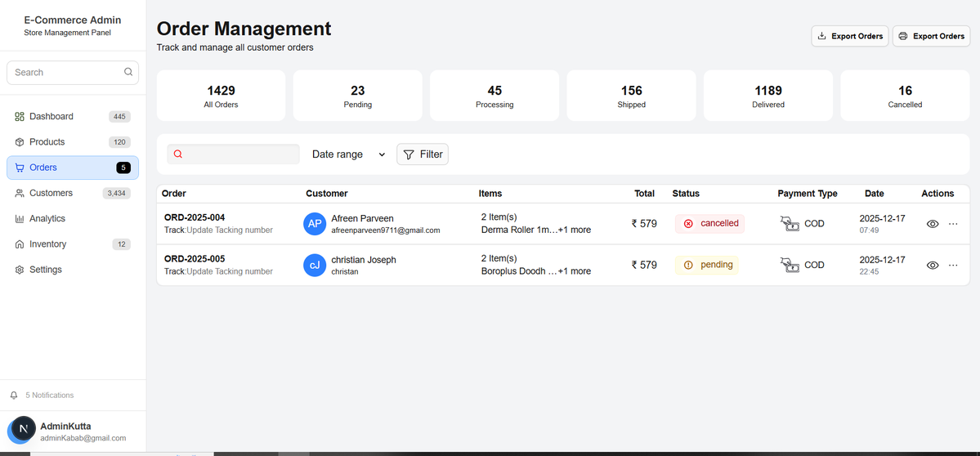The image size is (980, 456).
Task: Click the pending status alert icon
Action: (x=689, y=265)
